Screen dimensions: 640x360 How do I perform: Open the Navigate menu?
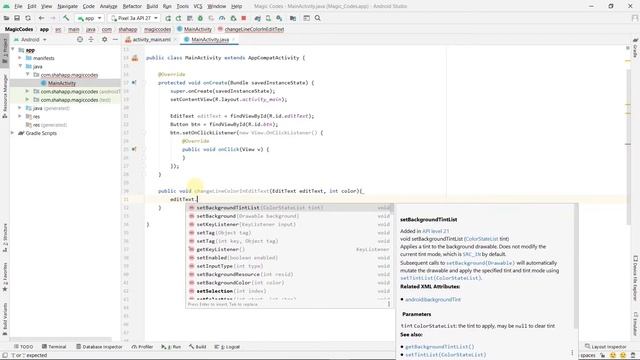click(x=67, y=6)
